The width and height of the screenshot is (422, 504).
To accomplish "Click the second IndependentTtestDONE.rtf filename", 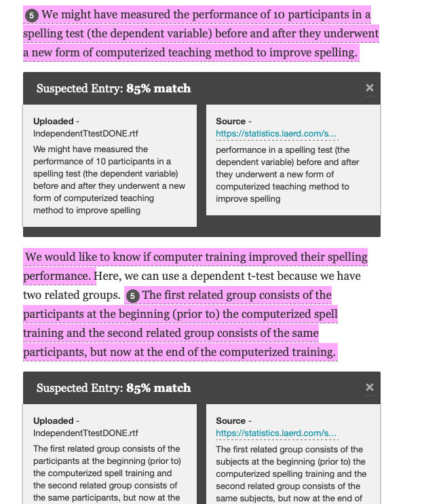I will click(85, 433).
